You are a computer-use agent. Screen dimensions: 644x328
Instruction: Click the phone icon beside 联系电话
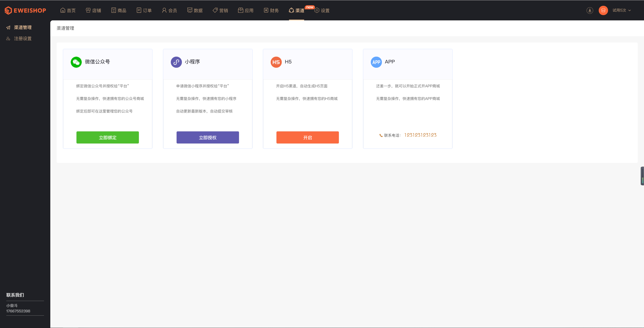pos(381,135)
